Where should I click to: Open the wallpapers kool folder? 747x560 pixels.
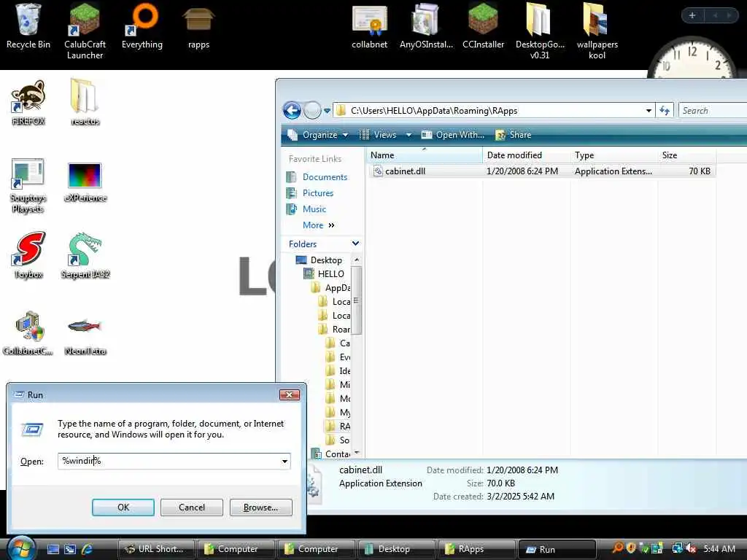tap(597, 31)
